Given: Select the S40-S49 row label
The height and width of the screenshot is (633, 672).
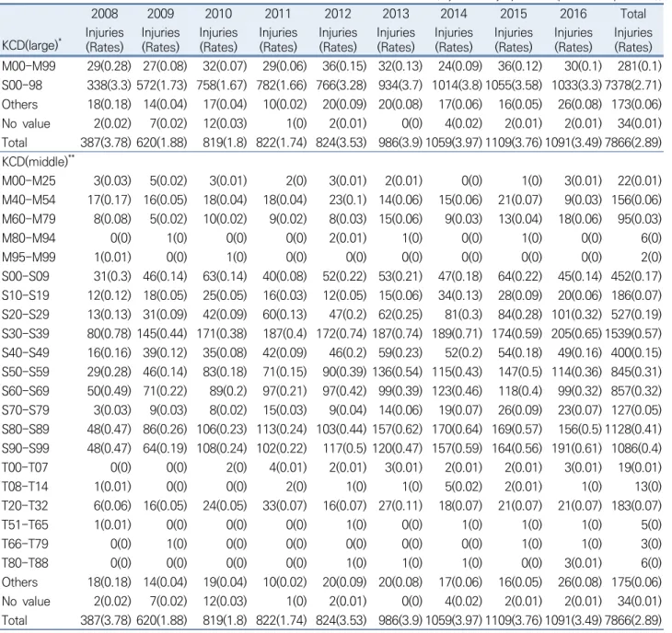Looking at the screenshot, I should [x=25, y=352].
